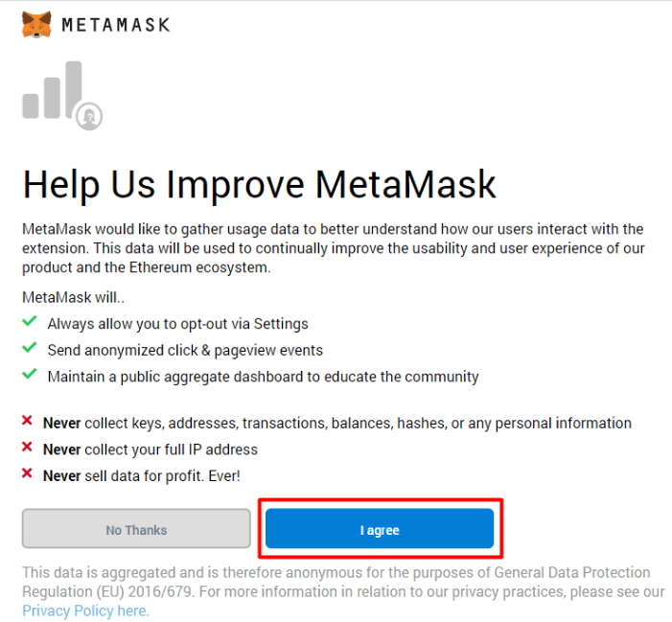Click the METAMASK wordmark text
Screen dimensions: 672x622
click(115, 25)
